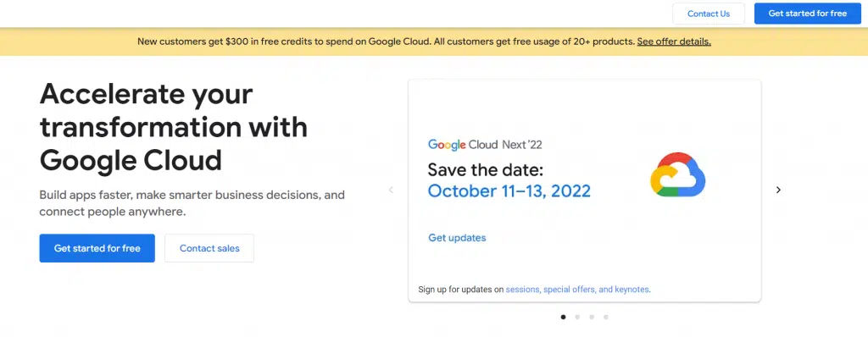Screen dimensions: 868x337
Task: Click Get started for free below the headline
Action: [97, 248]
